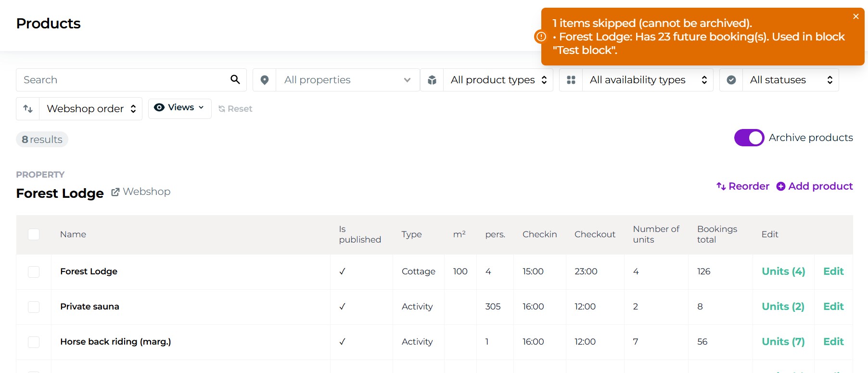This screenshot has width=868, height=373.
Task: Click the Add product button
Action: tap(815, 186)
